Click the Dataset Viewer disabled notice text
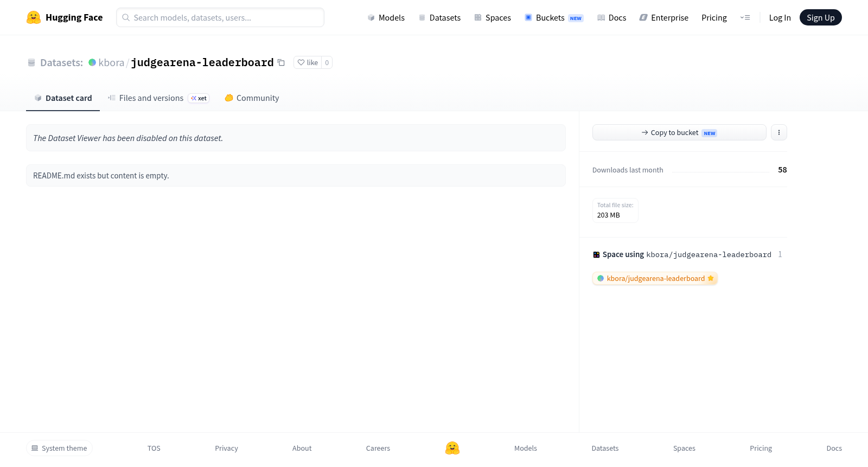 coord(128,138)
